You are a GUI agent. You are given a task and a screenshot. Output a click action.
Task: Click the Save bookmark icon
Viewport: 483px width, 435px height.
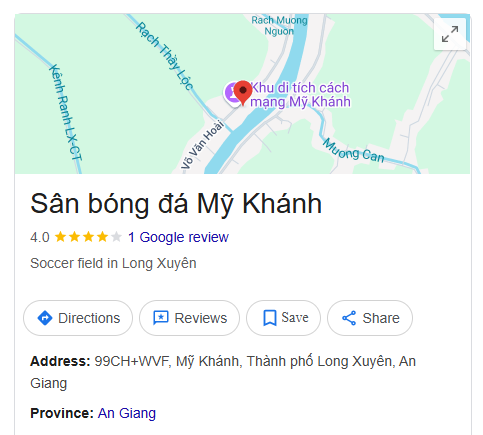270,318
